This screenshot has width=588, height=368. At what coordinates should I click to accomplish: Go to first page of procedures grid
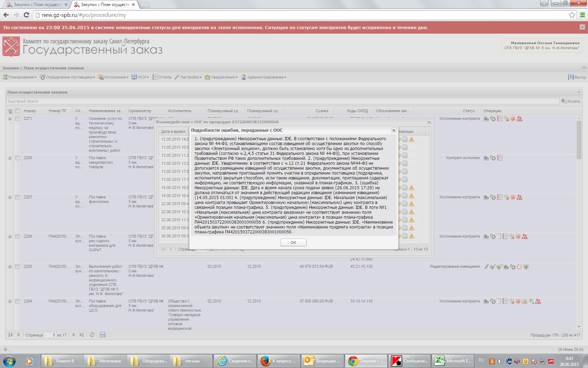[10, 335]
